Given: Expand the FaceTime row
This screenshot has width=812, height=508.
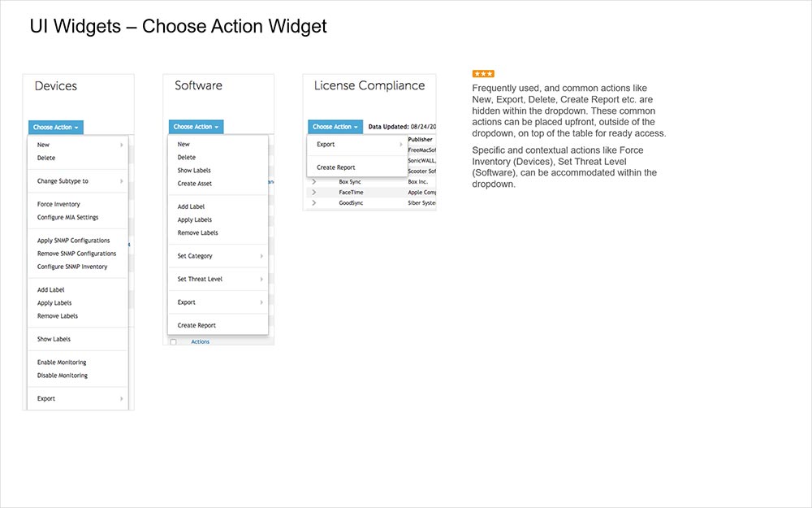Looking at the screenshot, I should point(313,193).
